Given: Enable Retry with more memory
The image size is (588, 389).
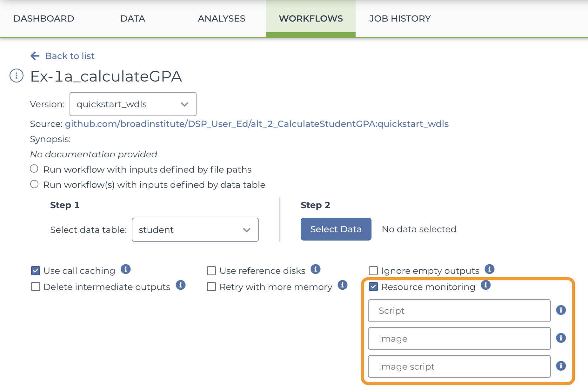Looking at the screenshot, I should click(211, 287).
